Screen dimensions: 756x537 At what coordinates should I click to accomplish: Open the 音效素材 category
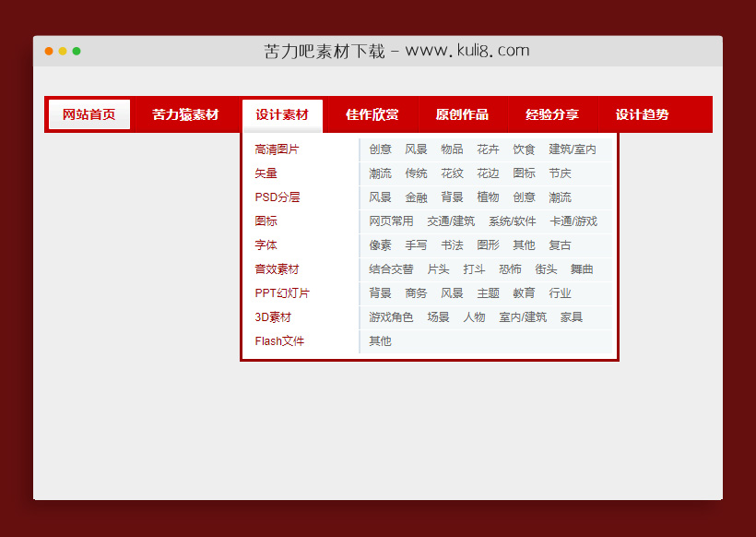tap(276, 268)
